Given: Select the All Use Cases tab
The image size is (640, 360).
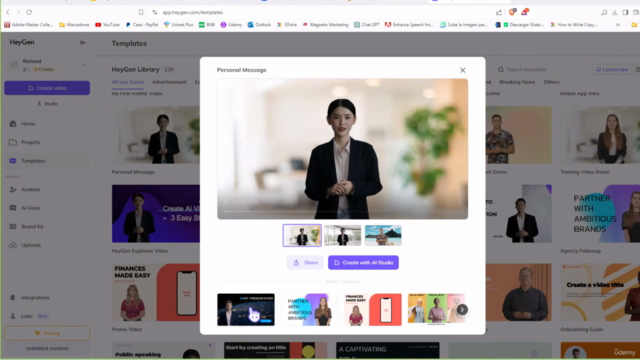Looking at the screenshot, I should 127,82.
